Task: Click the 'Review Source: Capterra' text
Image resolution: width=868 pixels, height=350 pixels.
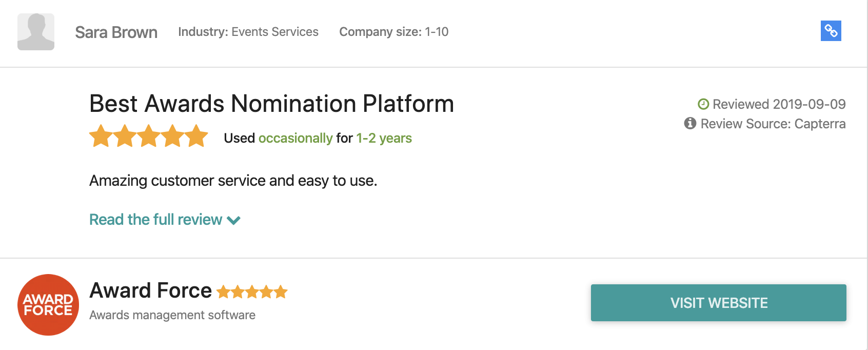Action: (x=773, y=124)
